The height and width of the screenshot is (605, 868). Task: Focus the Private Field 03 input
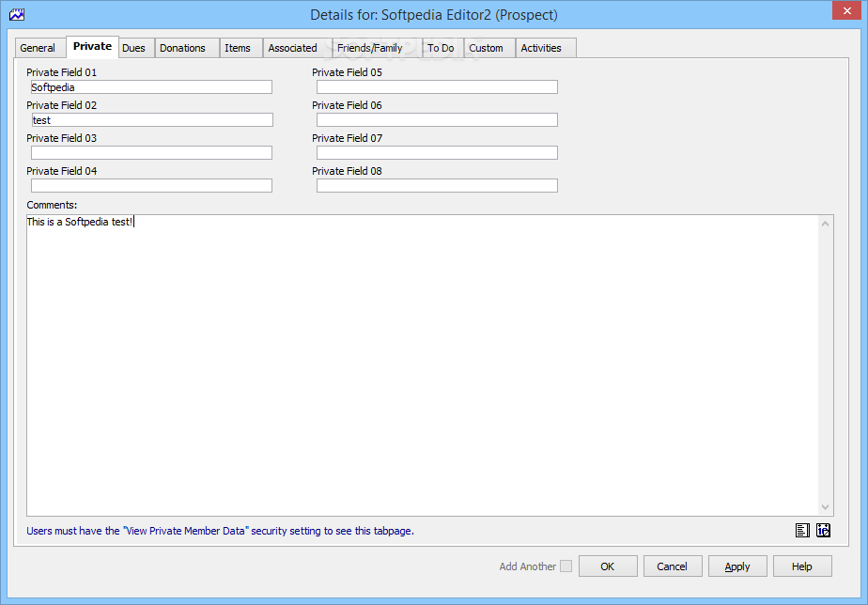coord(151,153)
